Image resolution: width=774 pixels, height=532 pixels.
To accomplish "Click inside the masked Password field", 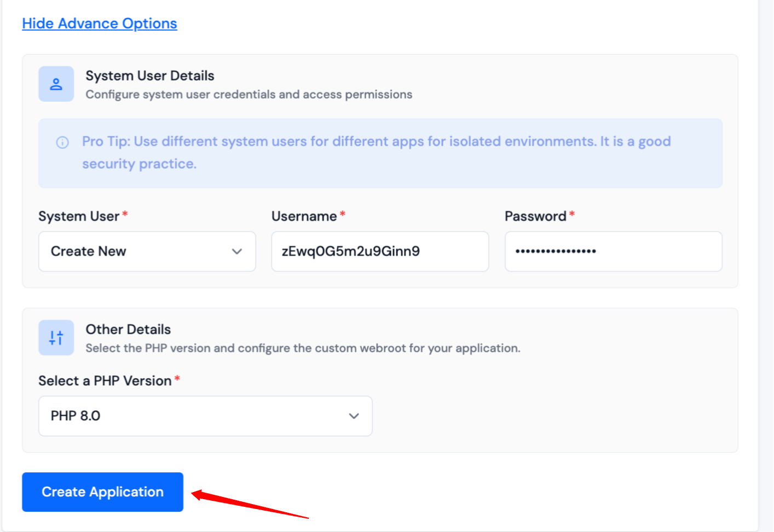I will click(x=613, y=251).
